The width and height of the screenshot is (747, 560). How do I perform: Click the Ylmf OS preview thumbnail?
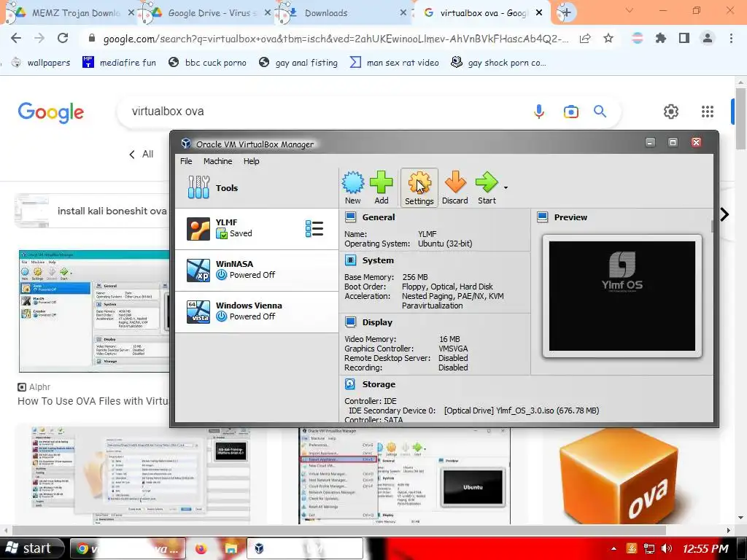pos(622,296)
